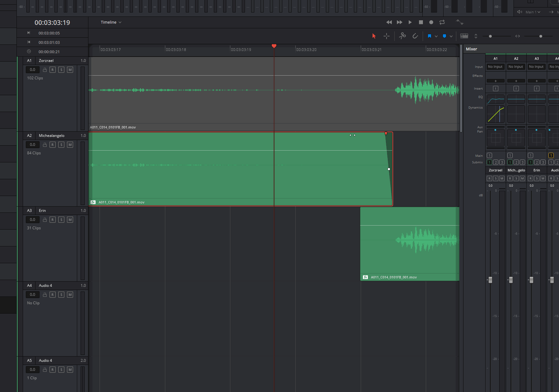This screenshot has width=559, height=392.
Task: Select the red pointer selection tool
Action: click(x=374, y=36)
